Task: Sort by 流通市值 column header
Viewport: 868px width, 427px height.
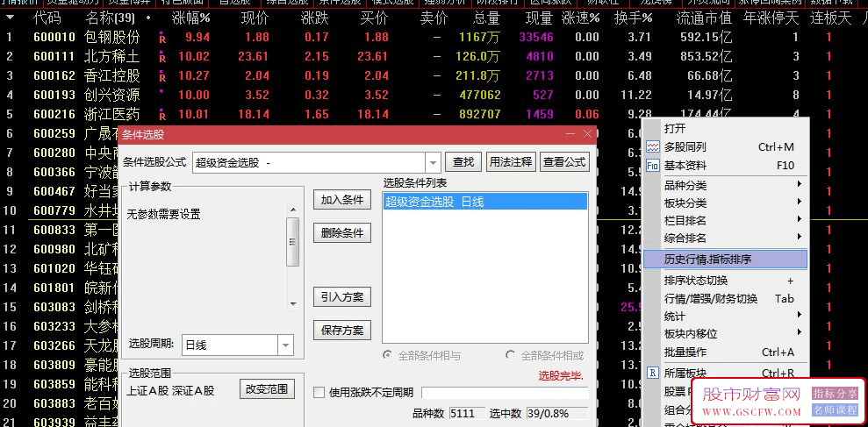Action: pos(704,18)
